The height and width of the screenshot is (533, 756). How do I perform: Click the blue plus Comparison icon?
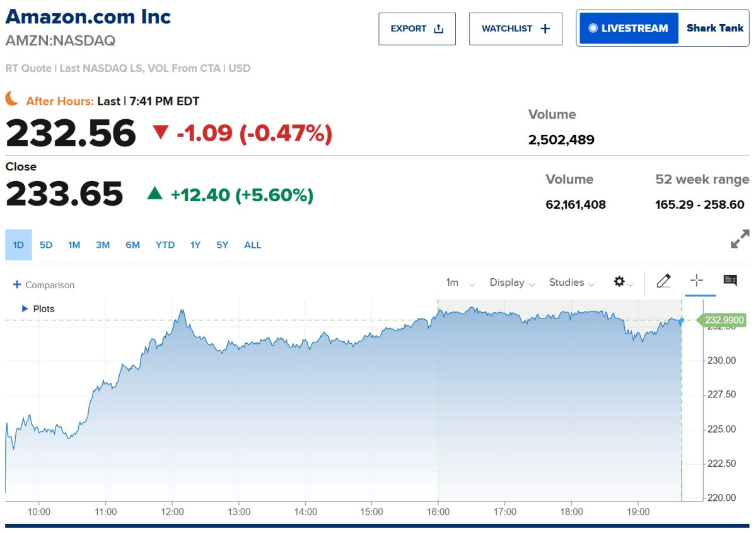click(x=17, y=284)
